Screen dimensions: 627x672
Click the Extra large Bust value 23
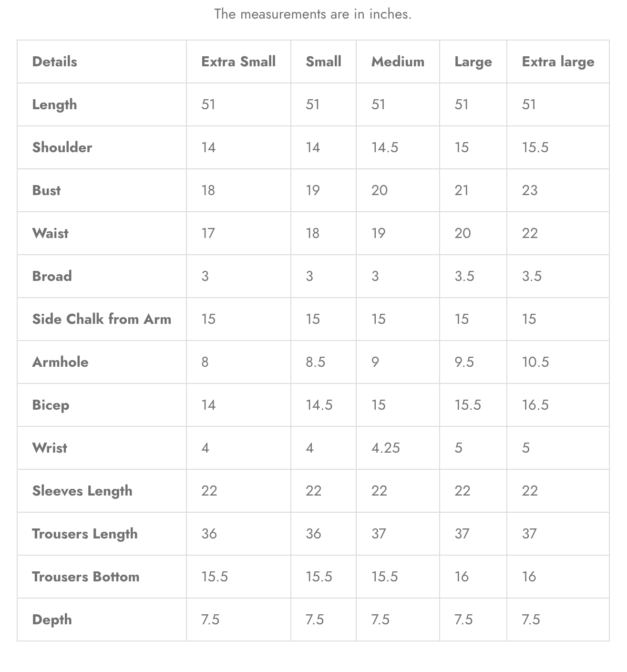(x=530, y=190)
